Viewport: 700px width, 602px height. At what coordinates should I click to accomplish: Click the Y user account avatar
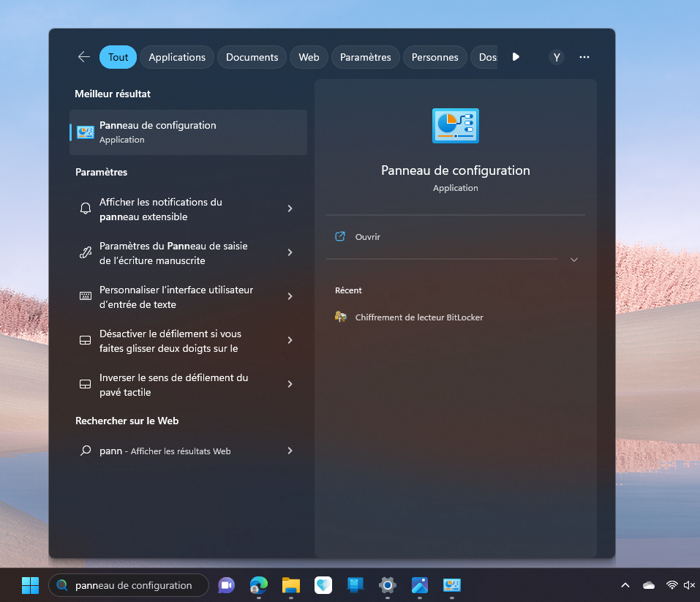click(557, 57)
